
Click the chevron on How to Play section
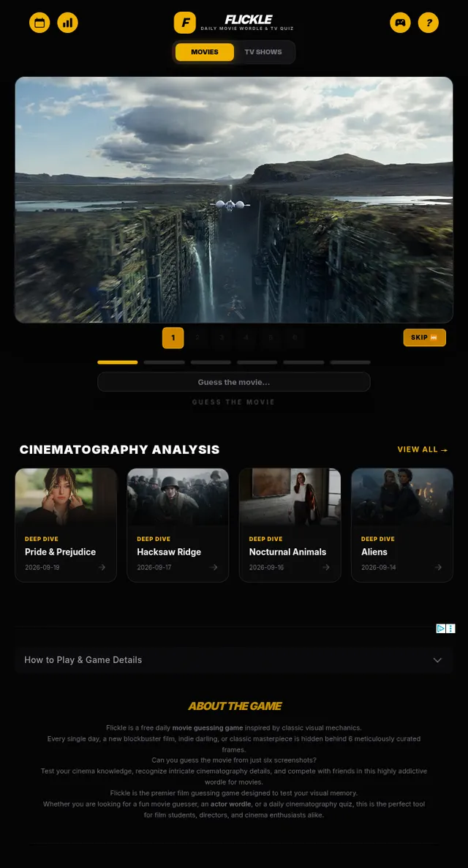pyautogui.click(x=437, y=660)
